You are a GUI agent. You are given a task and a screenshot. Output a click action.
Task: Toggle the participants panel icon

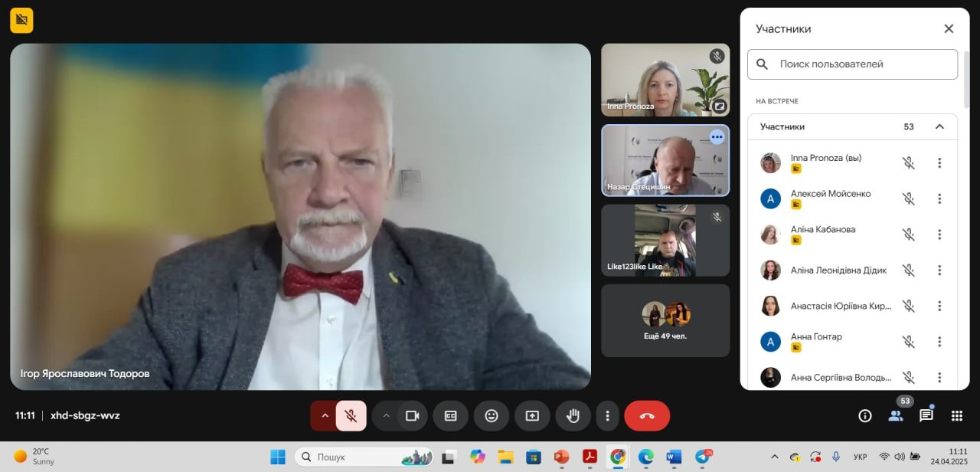coord(895,415)
